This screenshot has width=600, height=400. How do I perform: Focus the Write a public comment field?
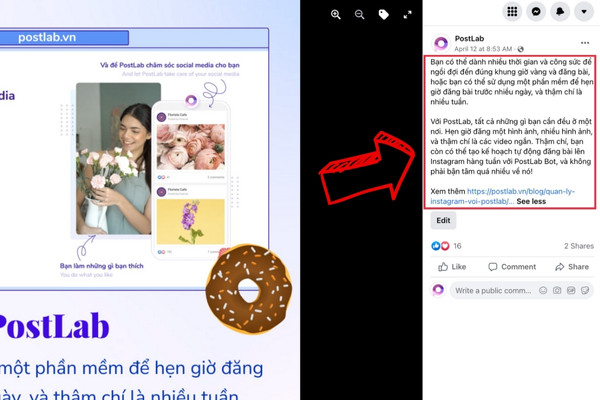point(493,291)
